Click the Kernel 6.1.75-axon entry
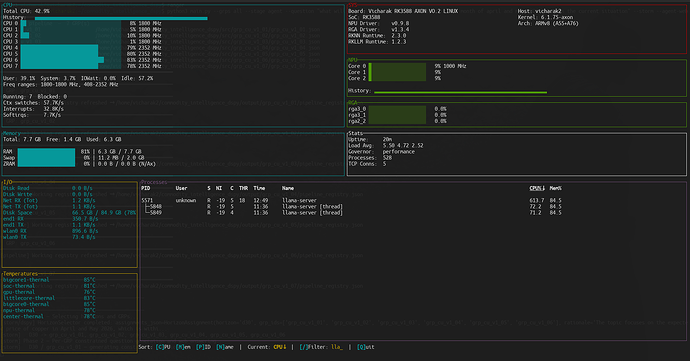 pyautogui.click(x=545, y=17)
